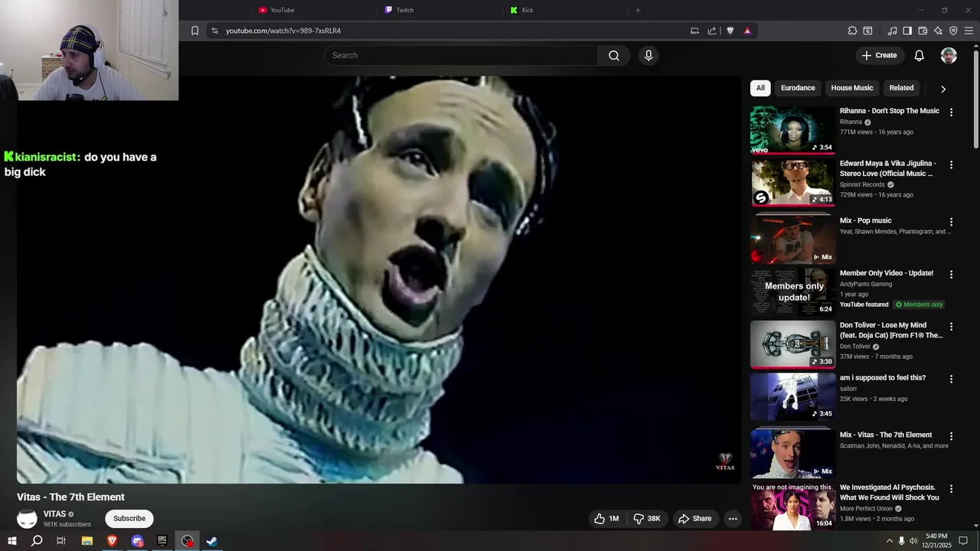Select the Eurodance filter chip
Screen dimensions: 980x551
point(798,88)
